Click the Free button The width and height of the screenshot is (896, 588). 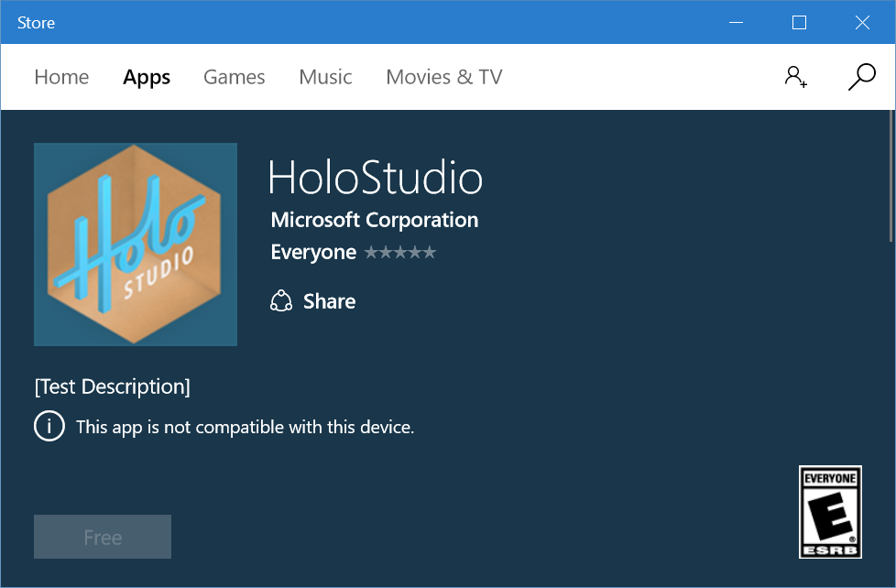[x=103, y=537]
